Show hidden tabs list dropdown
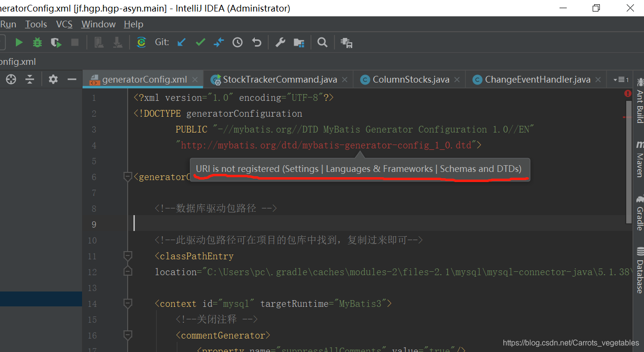 (621, 80)
